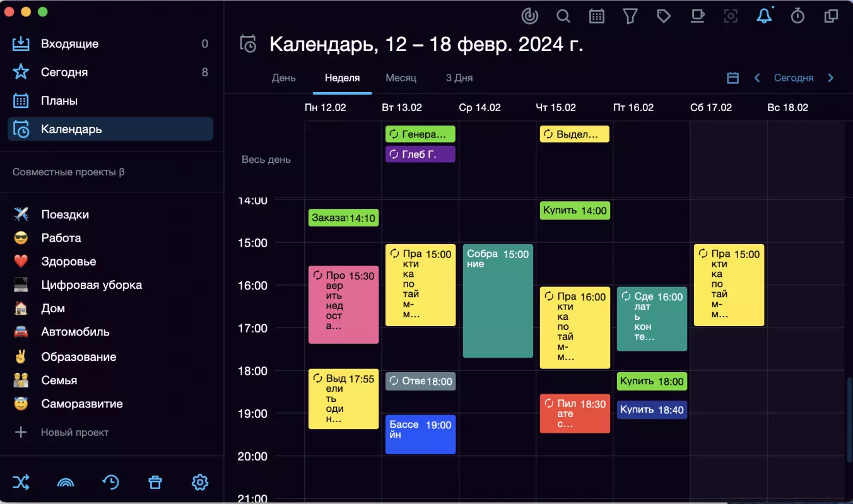This screenshot has height=504, width=853.
Task: Click the Пн 12.02 day header
Action: pos(326,108)
